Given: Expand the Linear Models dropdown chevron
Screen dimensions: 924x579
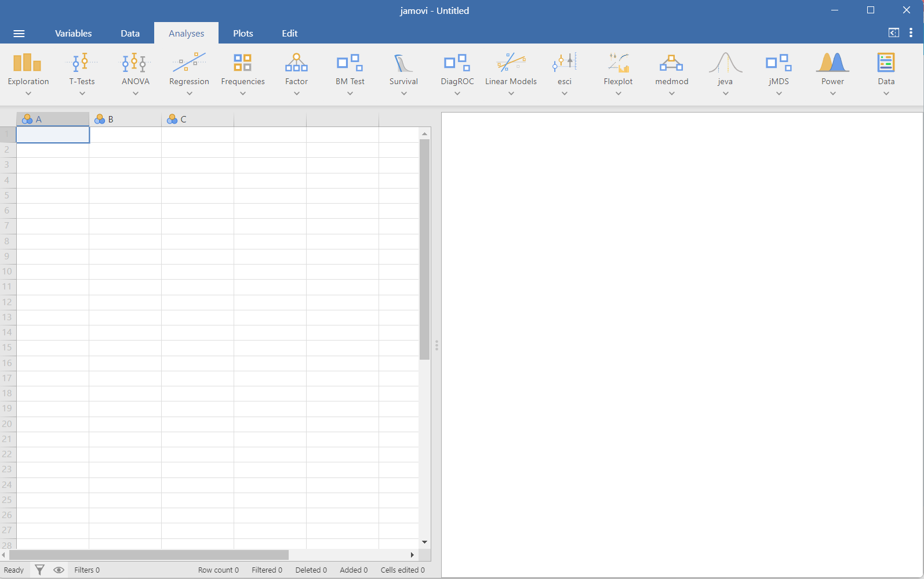Looking at the screenshot, I should (511, 93).
